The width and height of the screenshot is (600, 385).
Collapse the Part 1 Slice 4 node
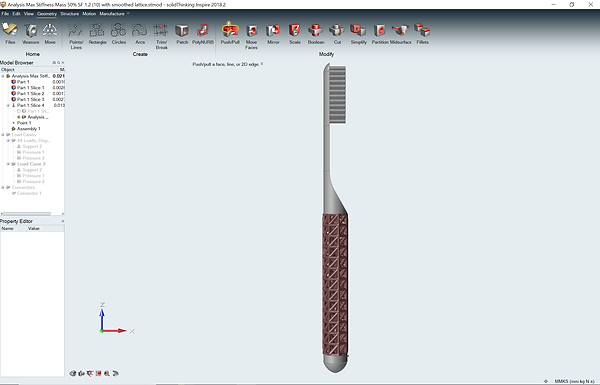tap(8, 105)
